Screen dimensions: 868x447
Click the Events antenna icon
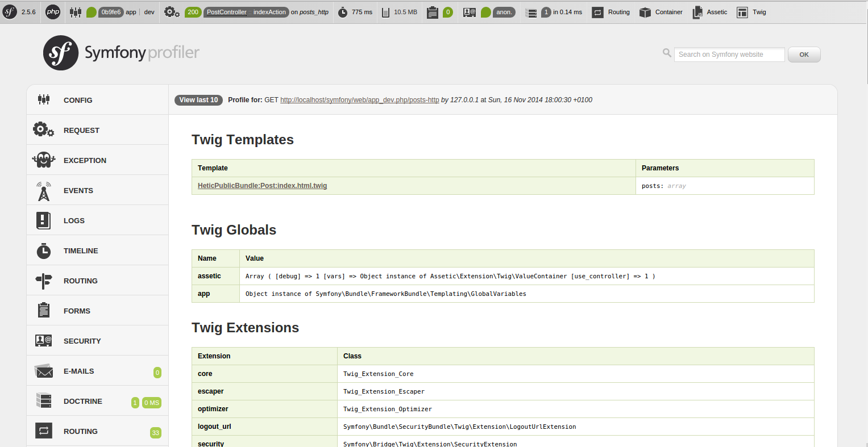44,191
